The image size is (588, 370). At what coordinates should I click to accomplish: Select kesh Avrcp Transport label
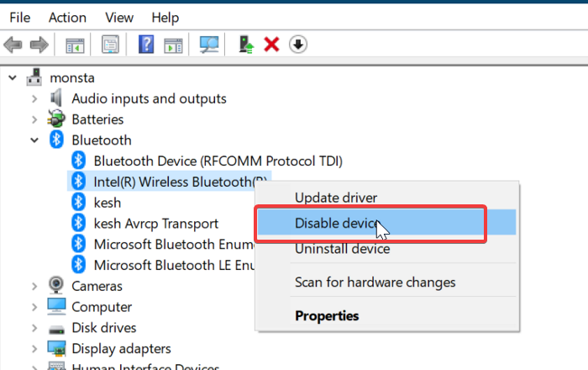point(155,224)
